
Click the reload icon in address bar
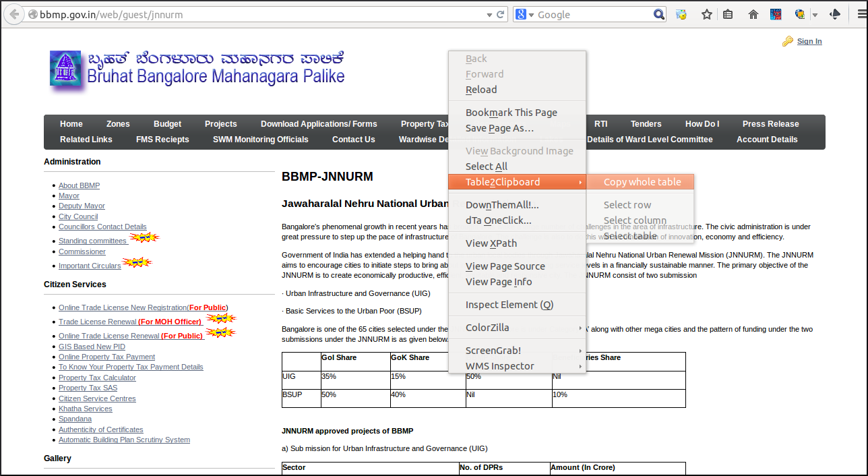point(501,14)
